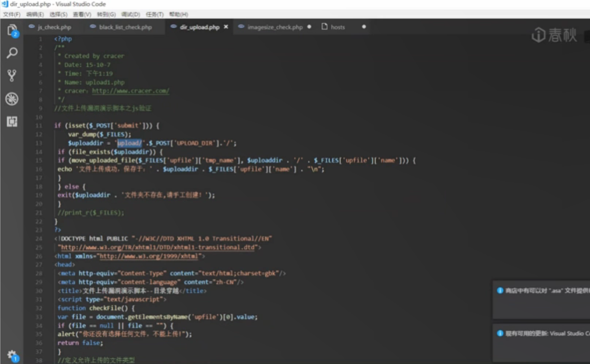This screenshot has height=364, width=590.
Task: Click 'checkFile()' function name
Action: [x=108, y=308]
